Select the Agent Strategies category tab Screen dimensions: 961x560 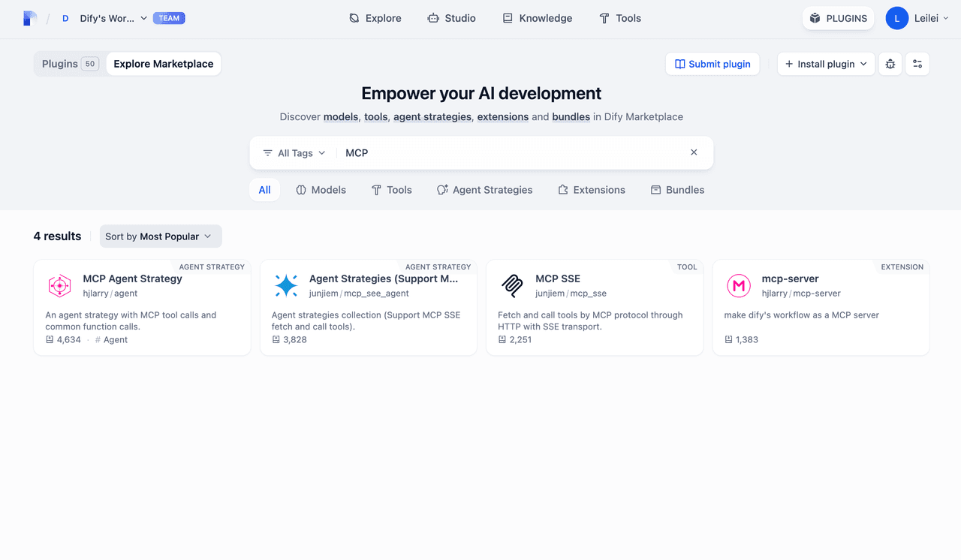(x=484, y=190)
